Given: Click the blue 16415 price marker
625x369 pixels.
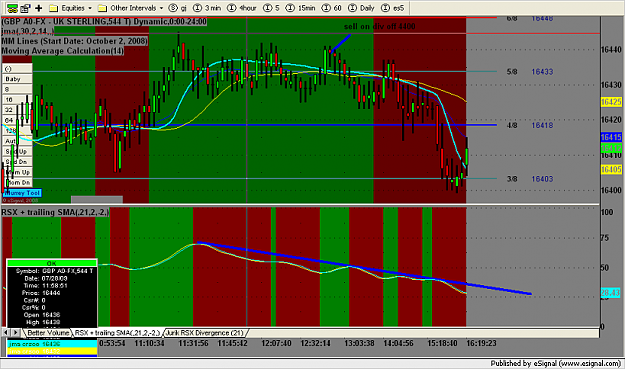Looking at the screenshot, I should (x=611, y=137).
